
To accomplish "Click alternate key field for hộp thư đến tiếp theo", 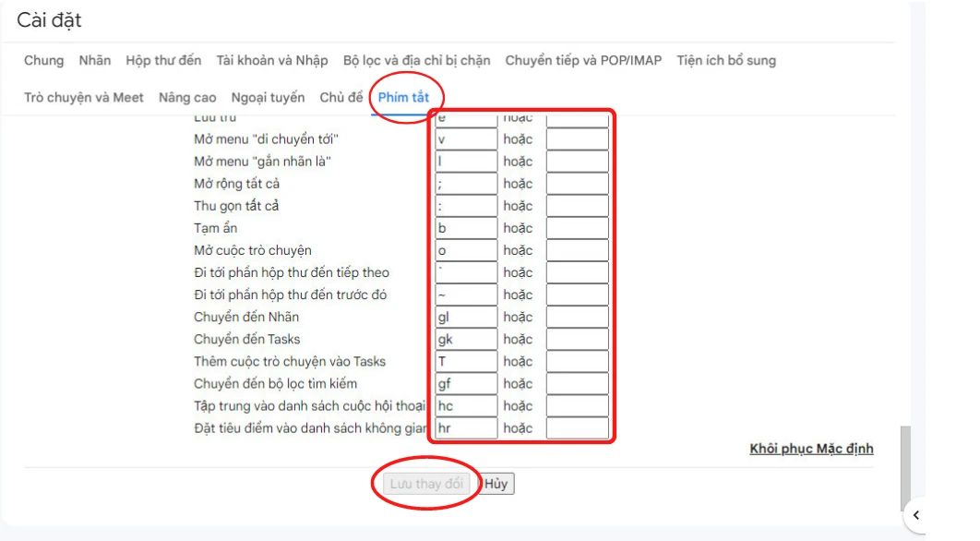I will pos(578,272).
